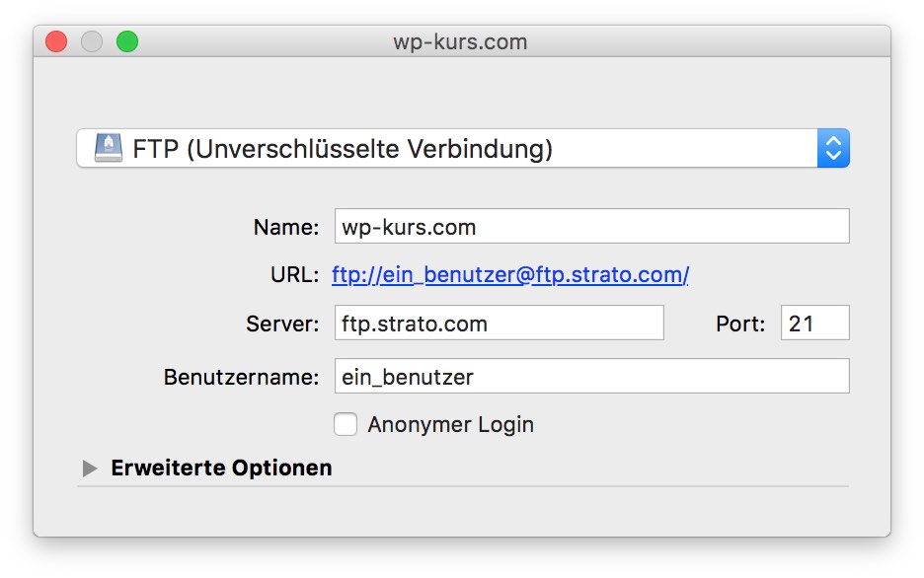924x578 pixels.
Task: Click the Benutzername: label
Action: coord(241,377)
